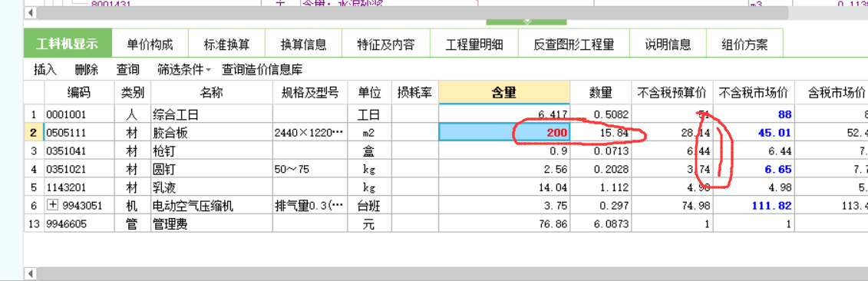Click the 不含税市场价 column header
The image size is (868, 281).
coord(754,93)
